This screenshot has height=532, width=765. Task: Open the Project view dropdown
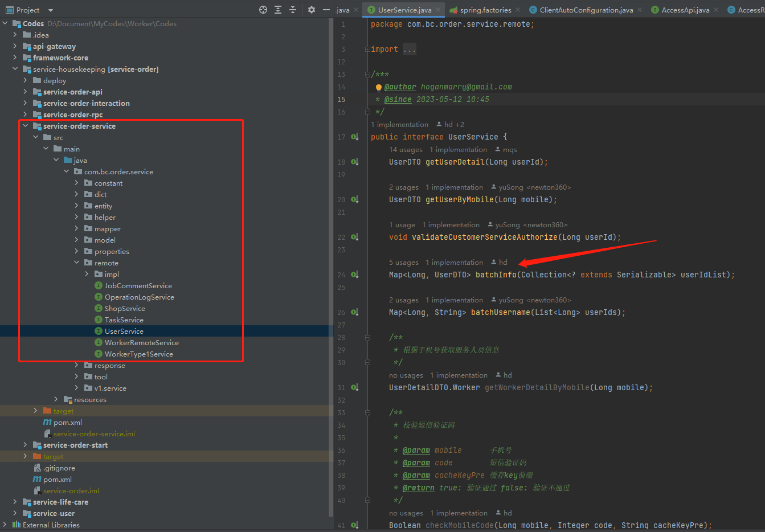pyautogui.click(x=50, y=10)
